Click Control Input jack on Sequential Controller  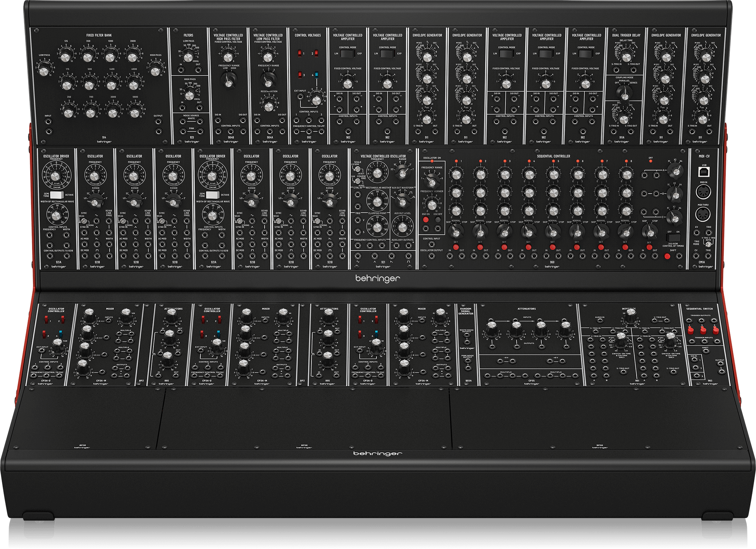coord(432,245)
